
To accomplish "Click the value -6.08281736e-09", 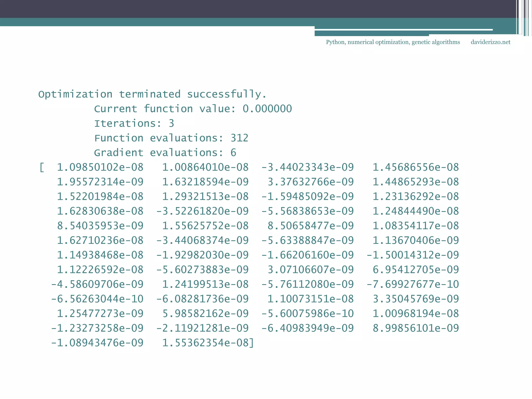I will [202, 299].
